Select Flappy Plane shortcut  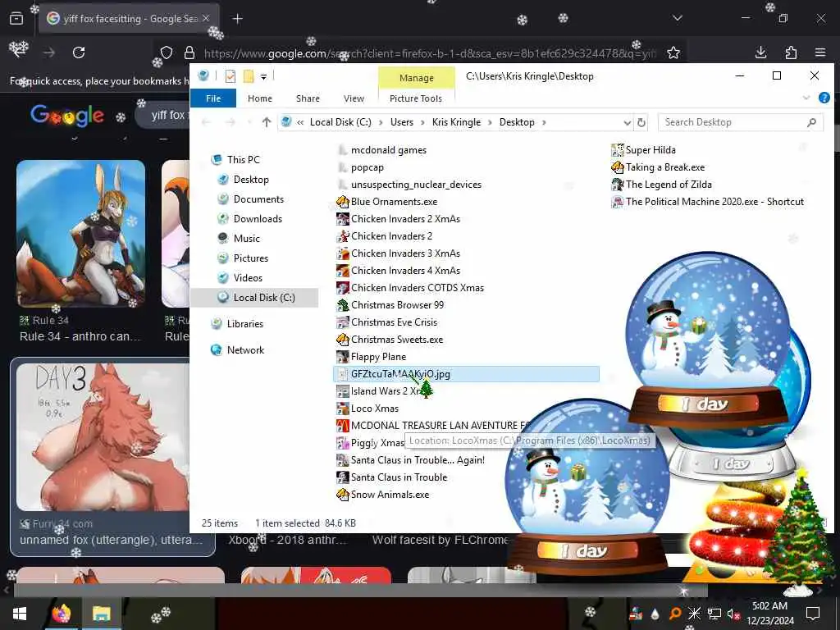[x=372, y=357]
